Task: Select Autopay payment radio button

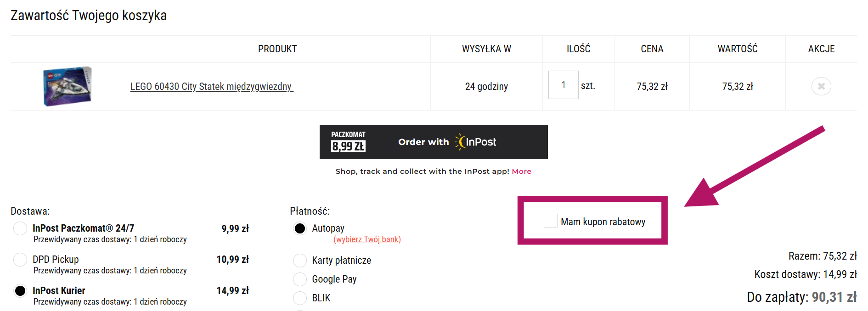Action: [300, 228]
